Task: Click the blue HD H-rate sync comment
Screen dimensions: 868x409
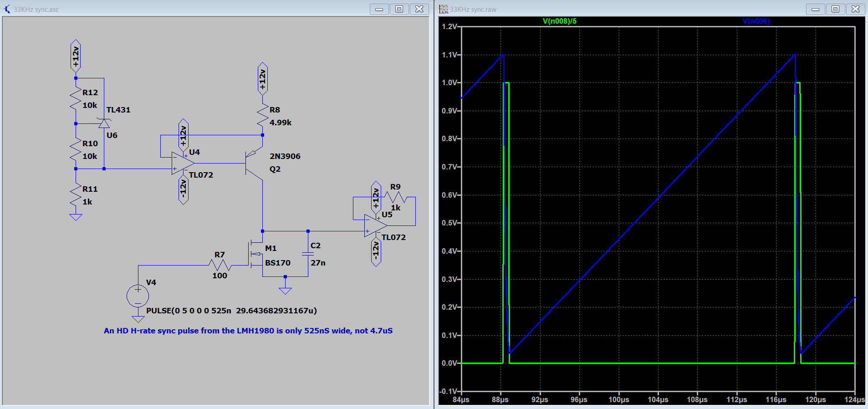Action: [x=248, y=331]
